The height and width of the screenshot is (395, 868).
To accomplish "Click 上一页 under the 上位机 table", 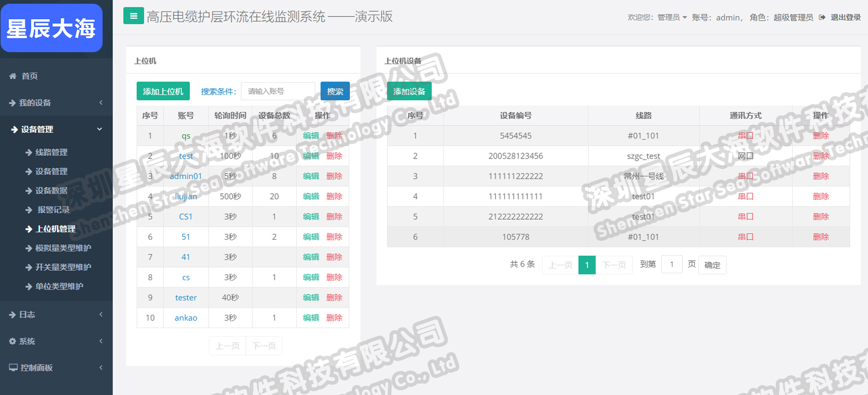I will pos(227,345).
